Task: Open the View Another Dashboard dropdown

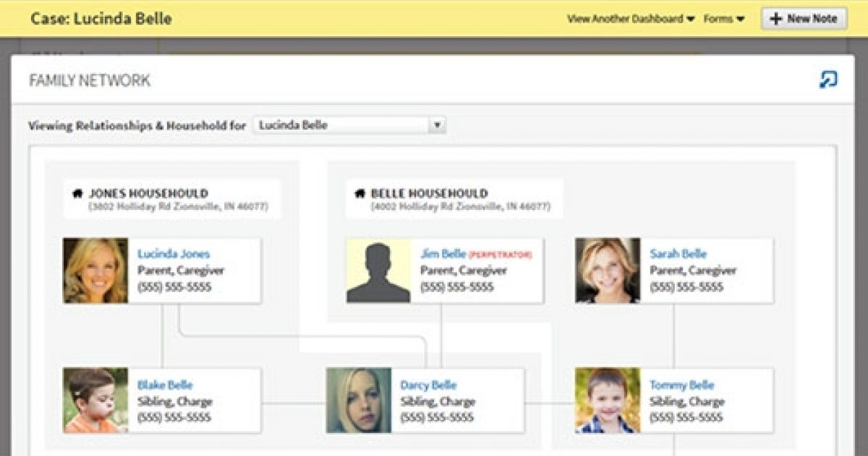Action: pyautogui.click(x=630, y=19)
